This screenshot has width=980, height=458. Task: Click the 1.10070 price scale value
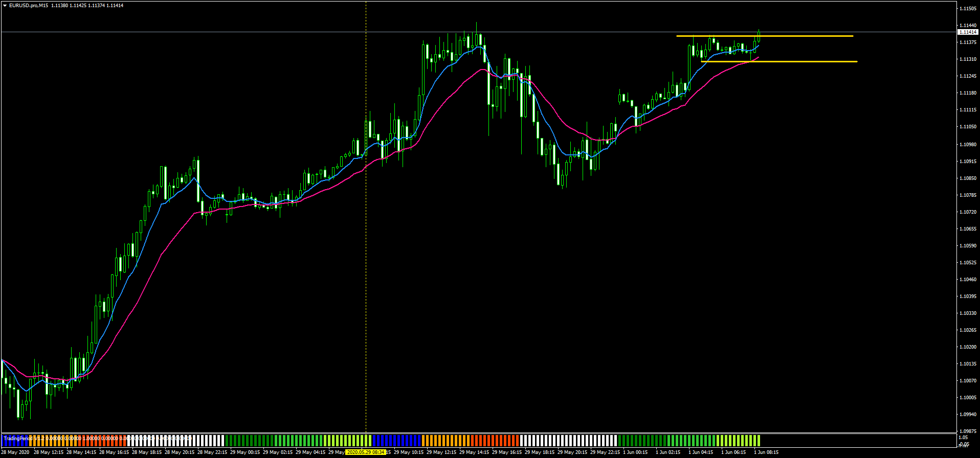[x=969, y=381]
